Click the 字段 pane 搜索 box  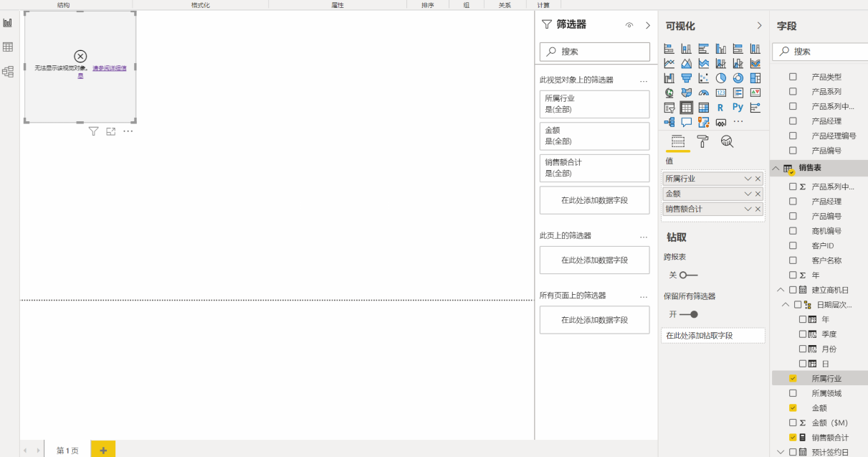click(820, 52)
